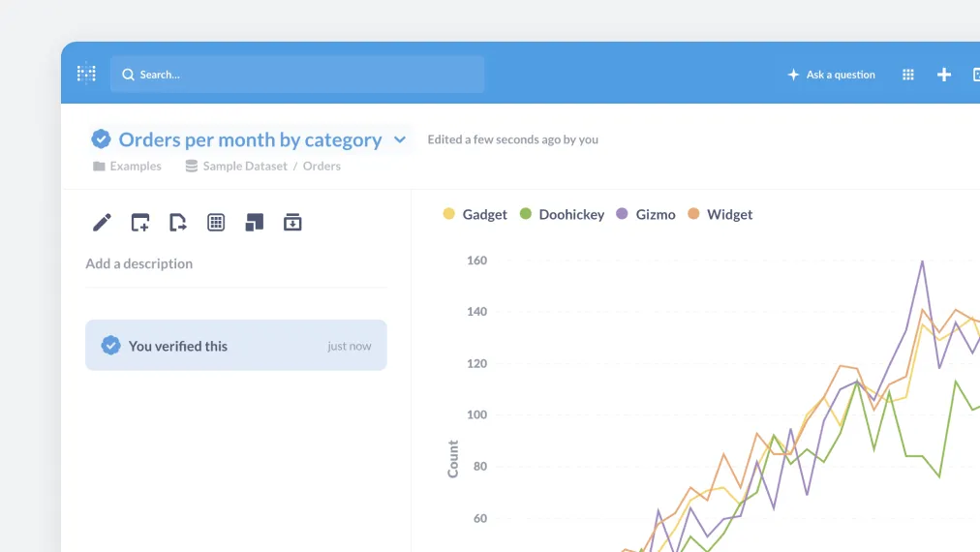980x552 pixels.
Task: Click the pencil edit icon
Action: point(102,223)
